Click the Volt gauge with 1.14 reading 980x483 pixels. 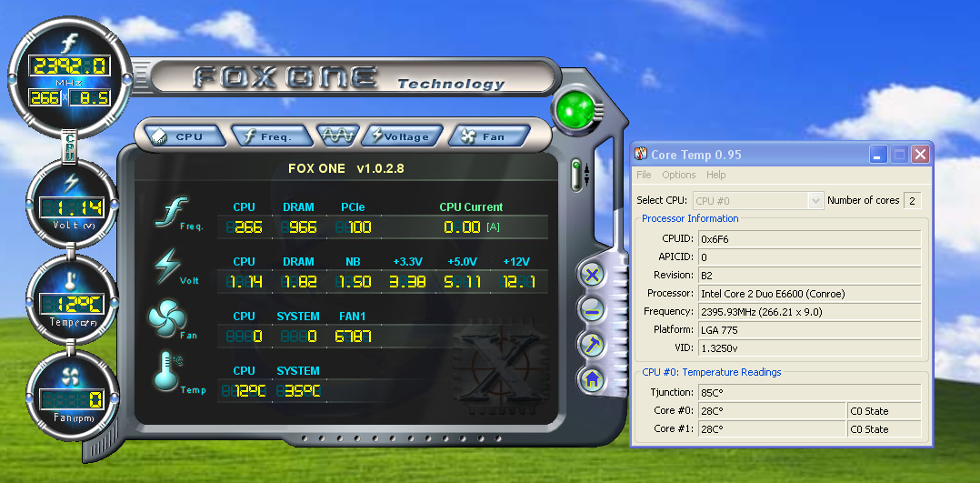point(72,205)
